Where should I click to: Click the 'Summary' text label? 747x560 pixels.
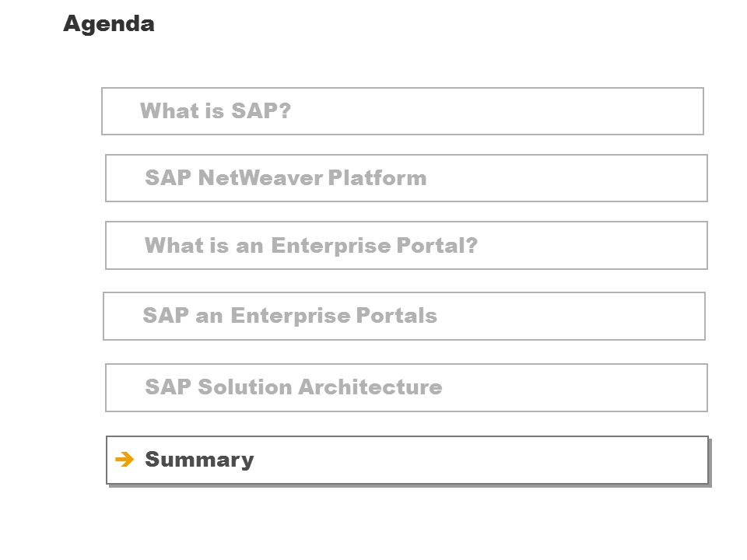tap(199, 460)
